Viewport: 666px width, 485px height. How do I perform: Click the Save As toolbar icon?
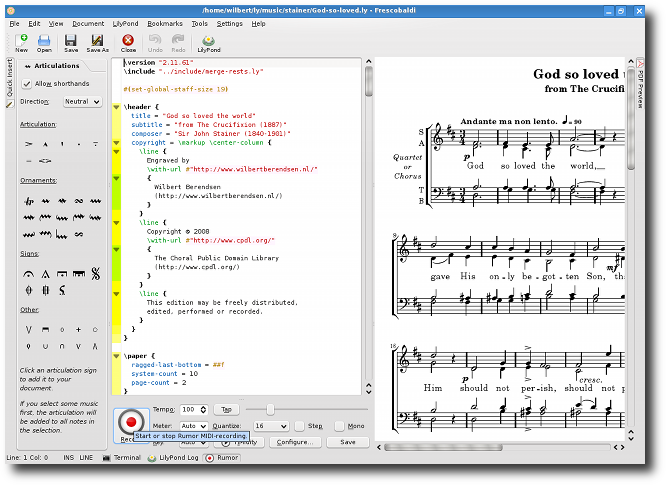(98, 43)
